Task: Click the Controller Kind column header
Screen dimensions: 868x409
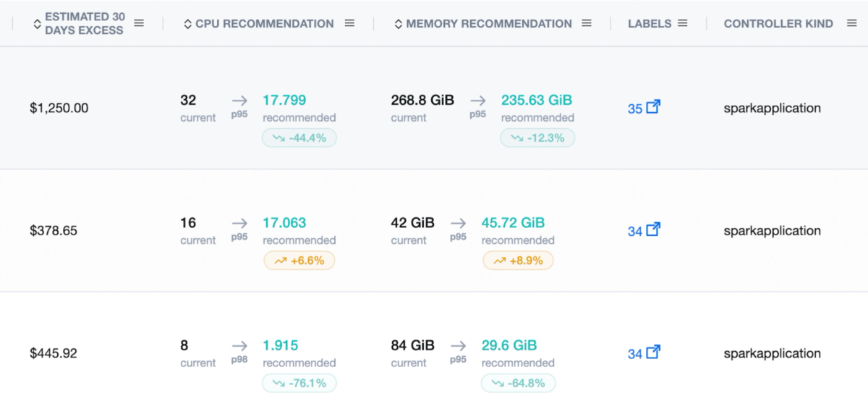Action: point(778,23)
